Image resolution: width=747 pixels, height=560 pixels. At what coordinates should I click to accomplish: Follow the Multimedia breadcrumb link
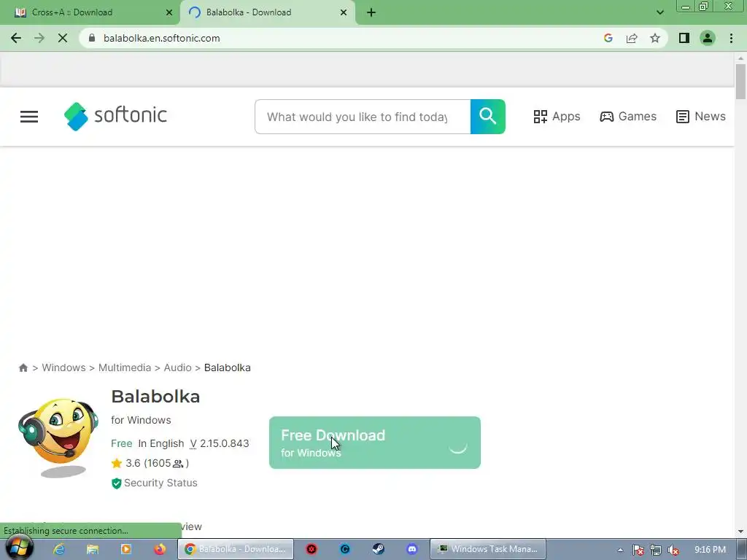click(x=124, y=367)
